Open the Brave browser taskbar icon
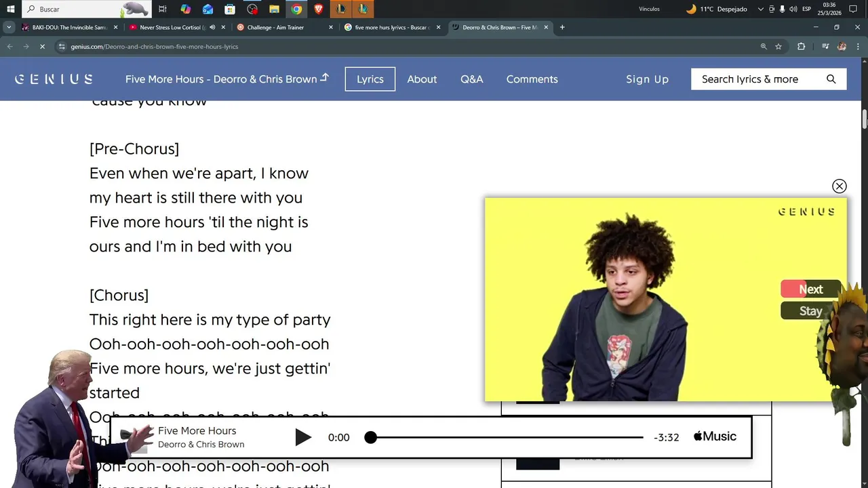Screen dimensions: 868x488 point(319,9)
